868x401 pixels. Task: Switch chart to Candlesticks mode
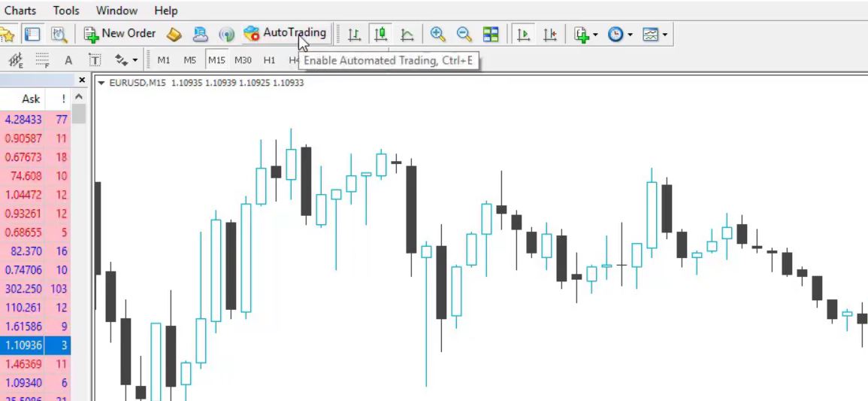pos(380,35)
